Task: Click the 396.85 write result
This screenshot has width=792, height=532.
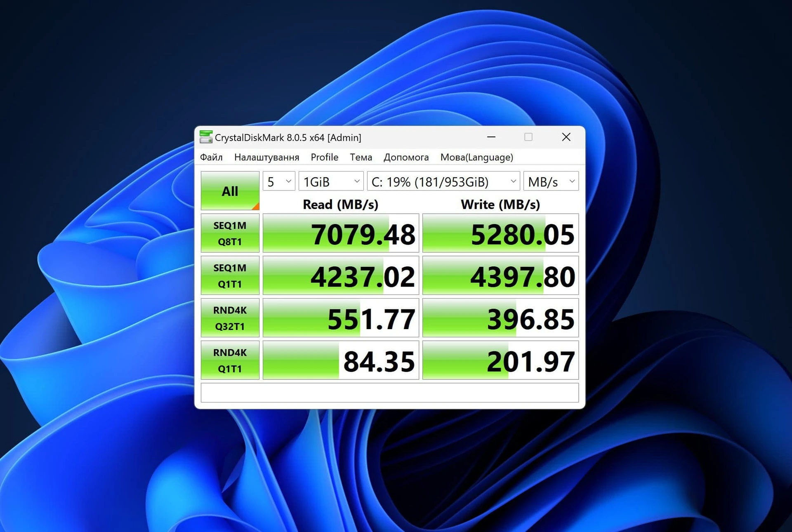Action: [500, 318]
